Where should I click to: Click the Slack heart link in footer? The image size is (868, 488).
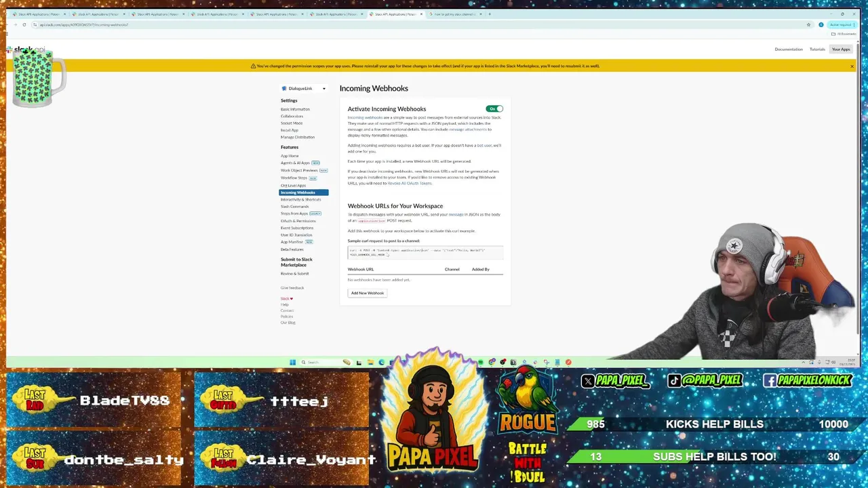[286, 299]
